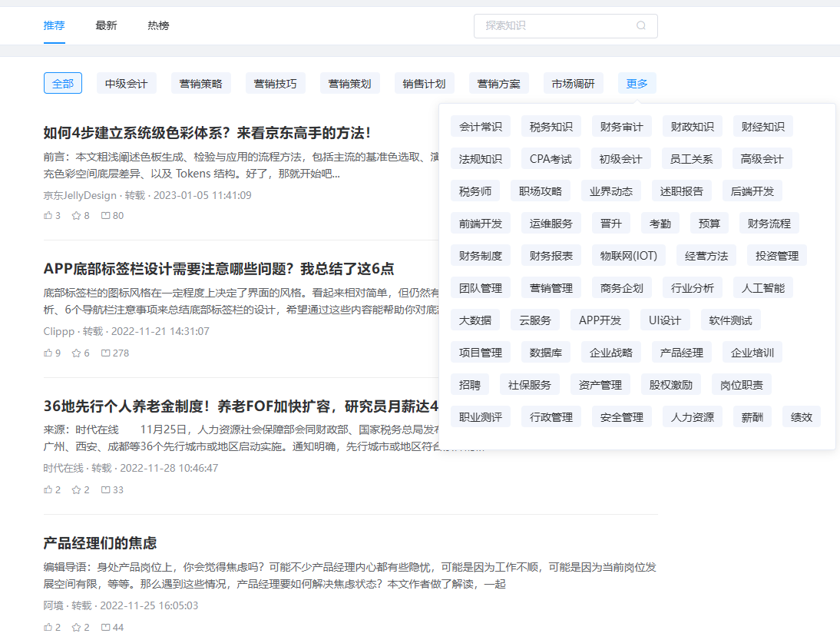Focus the 探索知识 search field
840x640 pixels.
pyautogui.click(x=566, y=25)
